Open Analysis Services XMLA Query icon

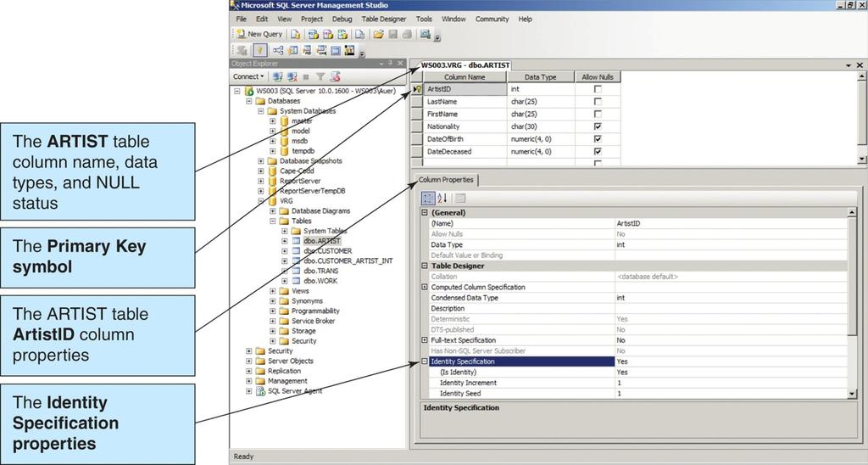click(342, 34)
